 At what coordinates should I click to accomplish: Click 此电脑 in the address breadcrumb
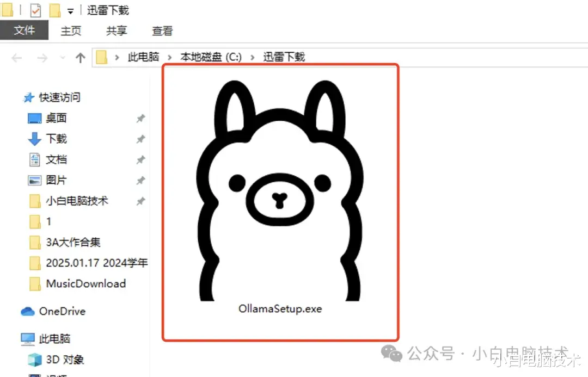(x=143, y=57)
